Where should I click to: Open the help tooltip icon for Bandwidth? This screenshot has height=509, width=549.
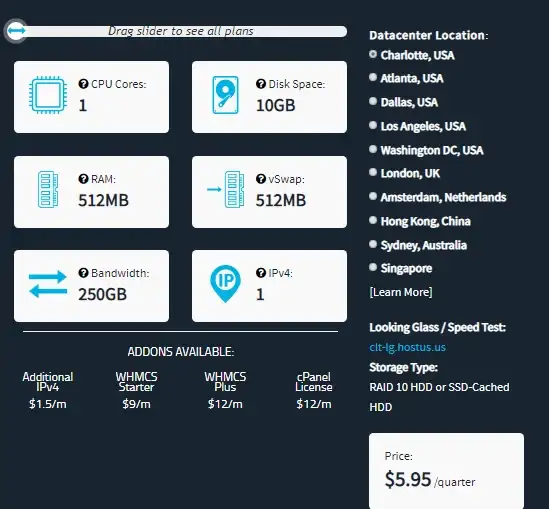point(83,273)
